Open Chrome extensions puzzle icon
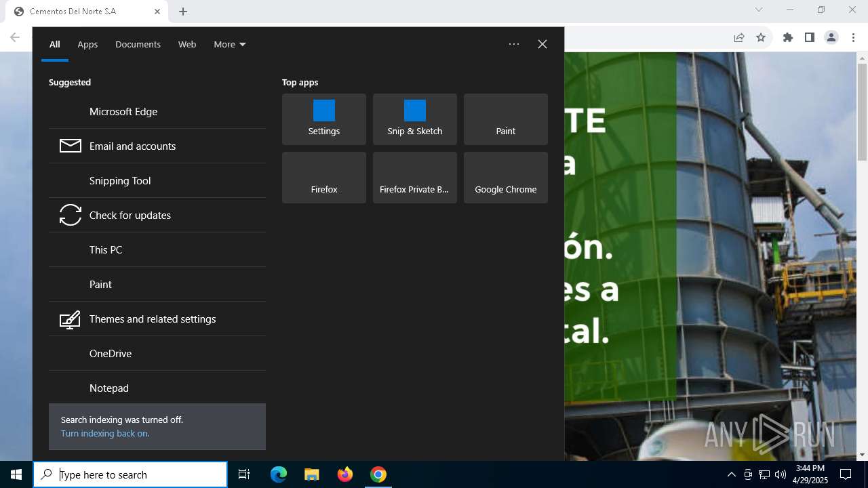Image resolution: width=868 pixels, height=488 pixels. point(788,37)
